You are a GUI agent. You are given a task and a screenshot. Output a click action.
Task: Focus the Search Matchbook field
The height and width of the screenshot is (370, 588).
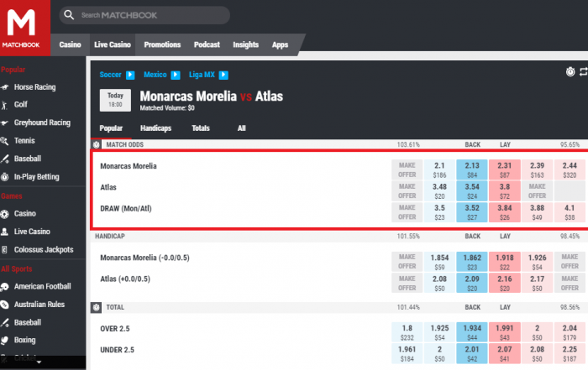tap(144, 15)
